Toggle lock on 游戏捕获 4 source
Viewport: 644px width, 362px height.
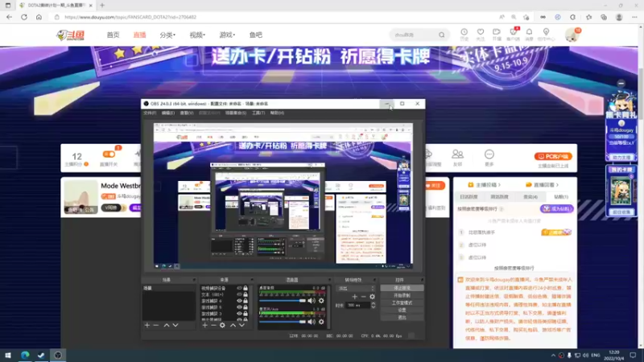click(x=246, y=301)
